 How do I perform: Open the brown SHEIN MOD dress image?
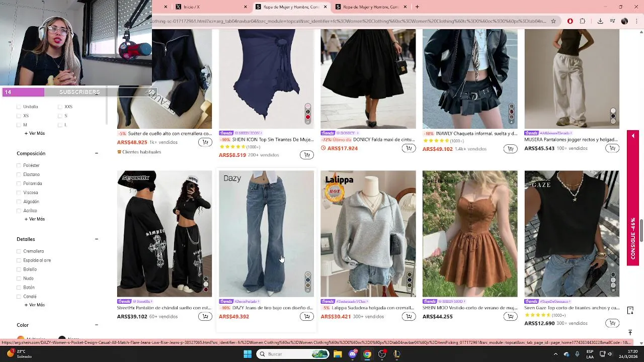pyautogui.click(x=470, y=234)
